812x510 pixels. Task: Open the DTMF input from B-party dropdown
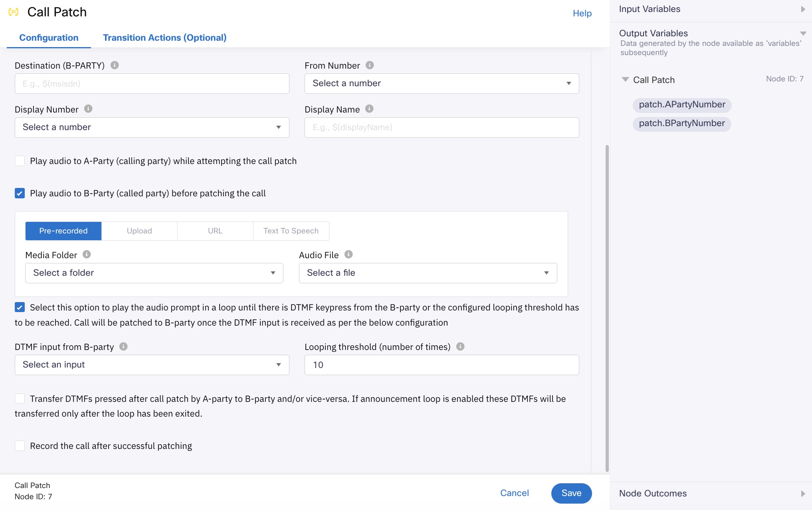coord(152,365)
